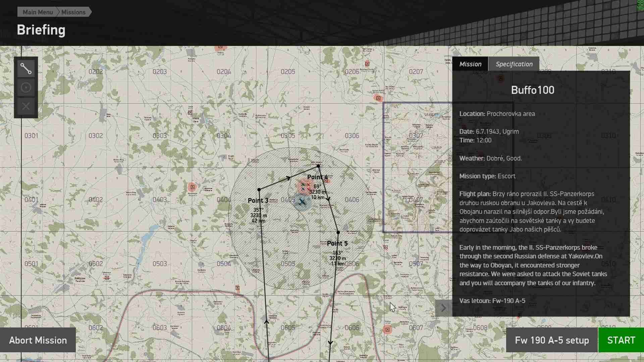The height and width of the screenshot is (362, 644).
Task: Click the Buffo100 mission title
Action: (x=533, y=90)
